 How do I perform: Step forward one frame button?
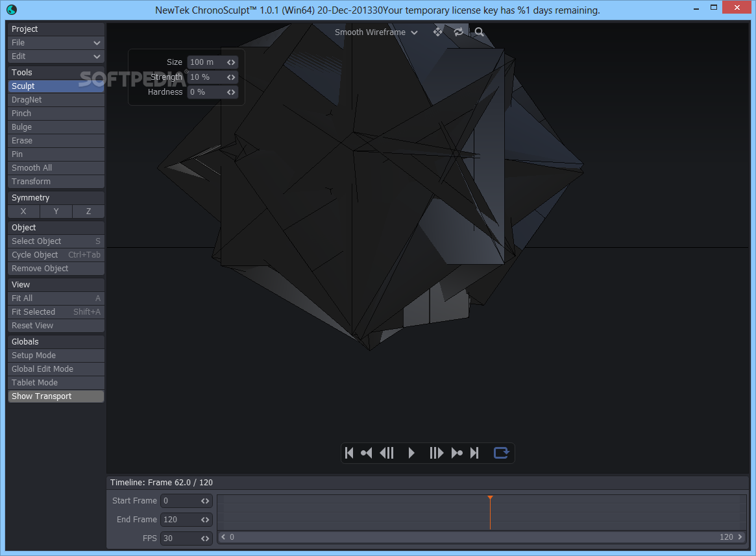[436, 453]
